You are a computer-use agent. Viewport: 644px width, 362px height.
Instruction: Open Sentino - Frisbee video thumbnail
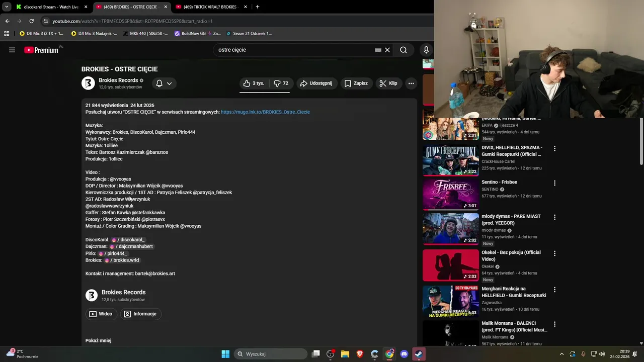(x=451, y=194)
